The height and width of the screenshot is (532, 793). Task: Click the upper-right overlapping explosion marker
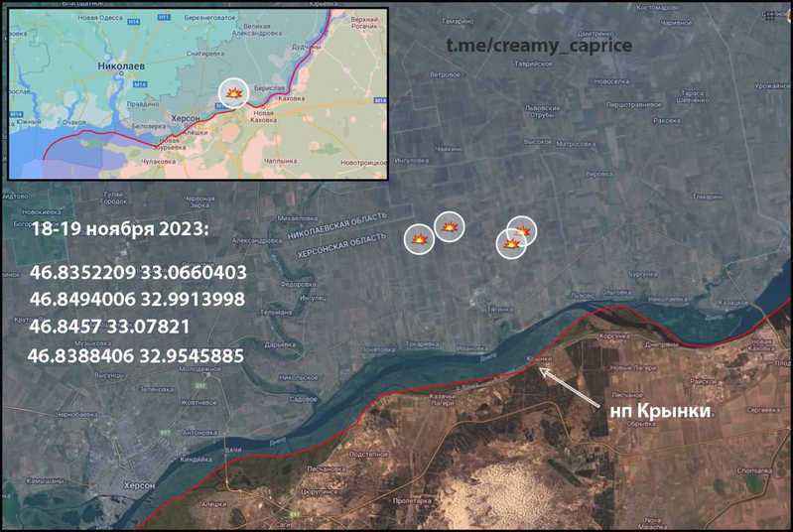tap(522, 230)
